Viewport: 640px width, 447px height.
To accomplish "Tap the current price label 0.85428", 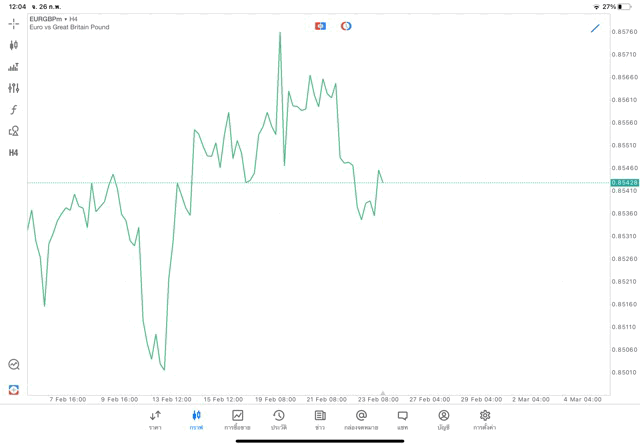I will tap(623, 183).
